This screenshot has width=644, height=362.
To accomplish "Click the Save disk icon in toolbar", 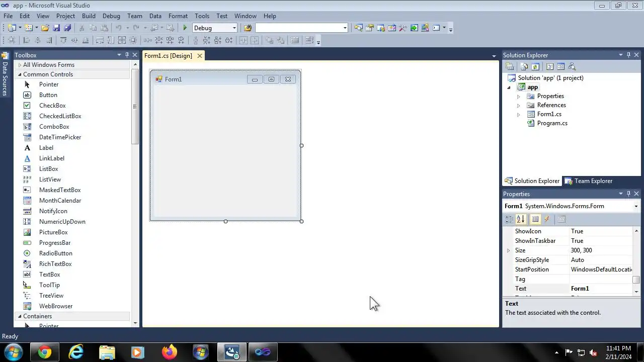I will point(56,28).
